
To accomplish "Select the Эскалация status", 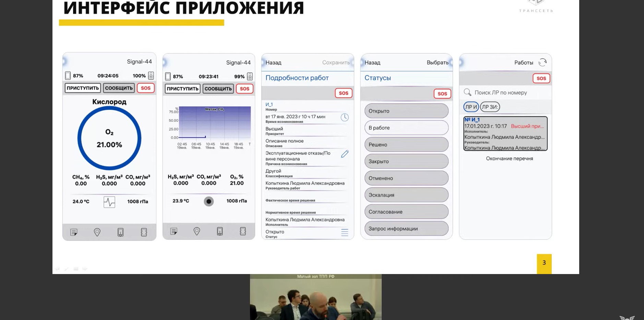I will pos(406,195).
